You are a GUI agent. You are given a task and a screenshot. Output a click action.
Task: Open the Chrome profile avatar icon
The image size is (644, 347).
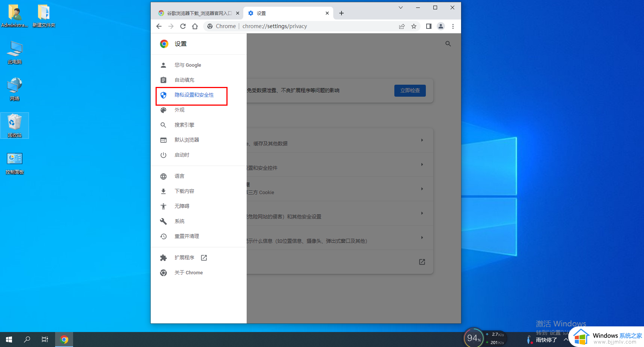(441, 26)
